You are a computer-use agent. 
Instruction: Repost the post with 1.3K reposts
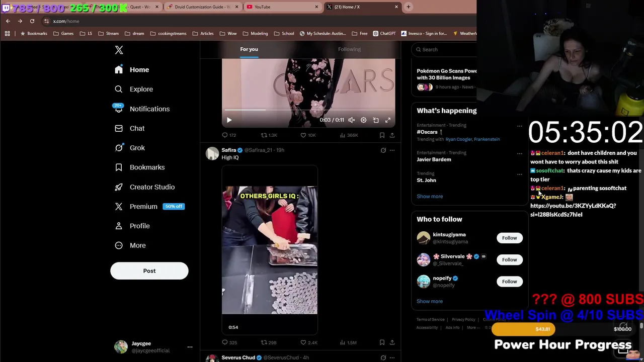(x=269, y=135)
